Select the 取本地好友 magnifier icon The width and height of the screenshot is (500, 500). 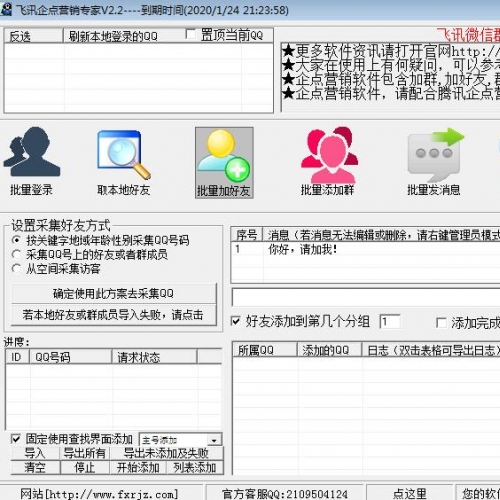click(x=123, y=162)
